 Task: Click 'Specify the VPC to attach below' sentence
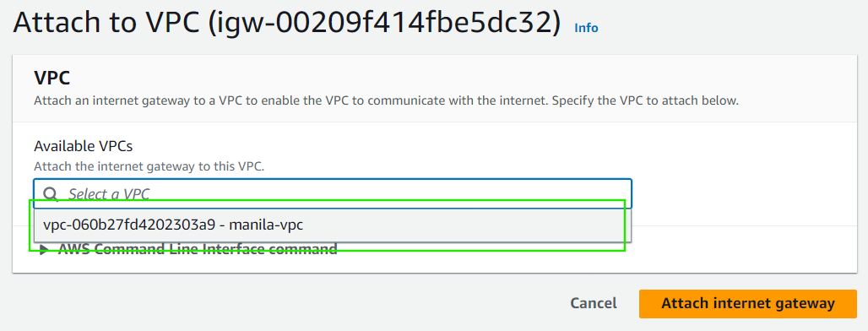point(645,101)
